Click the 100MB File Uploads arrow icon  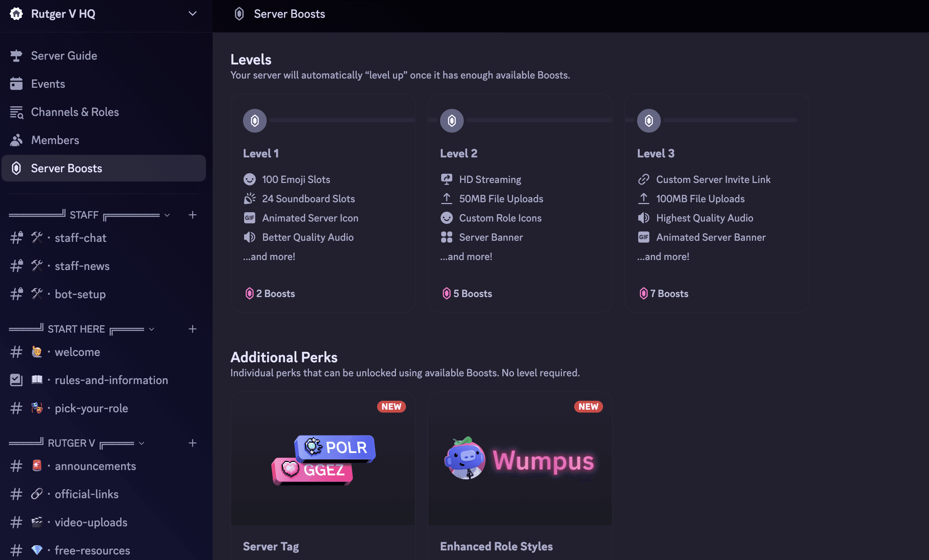point(643,199)
